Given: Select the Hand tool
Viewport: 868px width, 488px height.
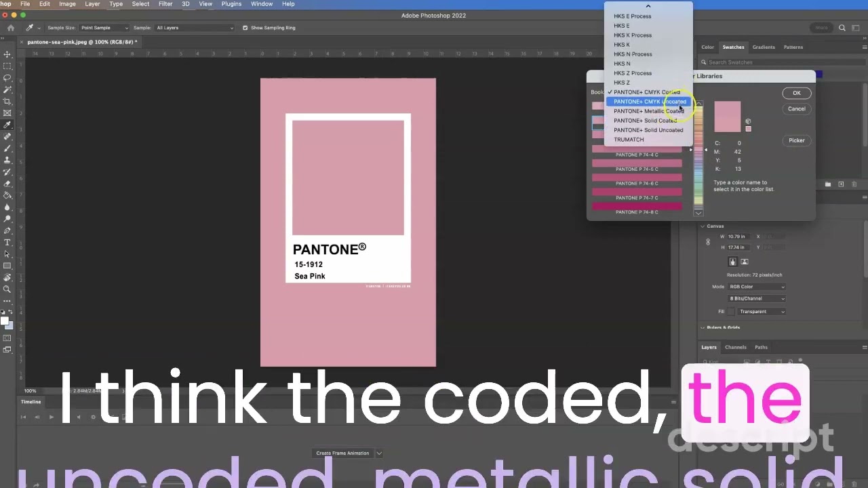Looking at the screenshot, I should click(7, 277).
